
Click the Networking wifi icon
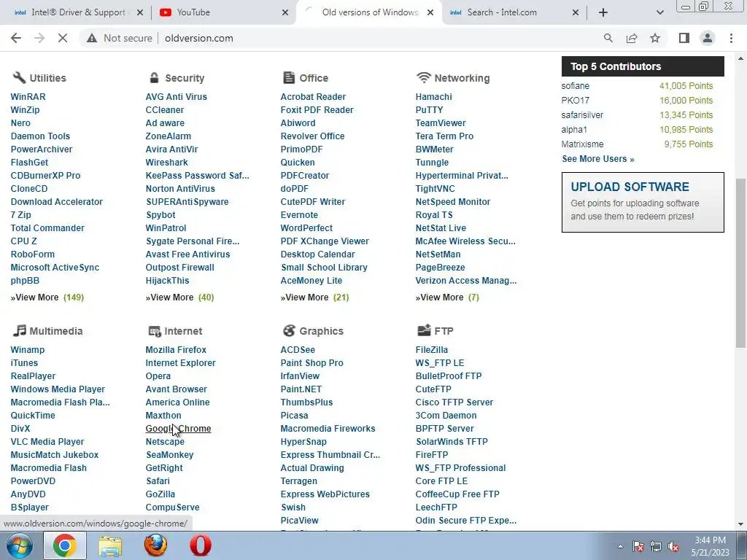point(423,77)
